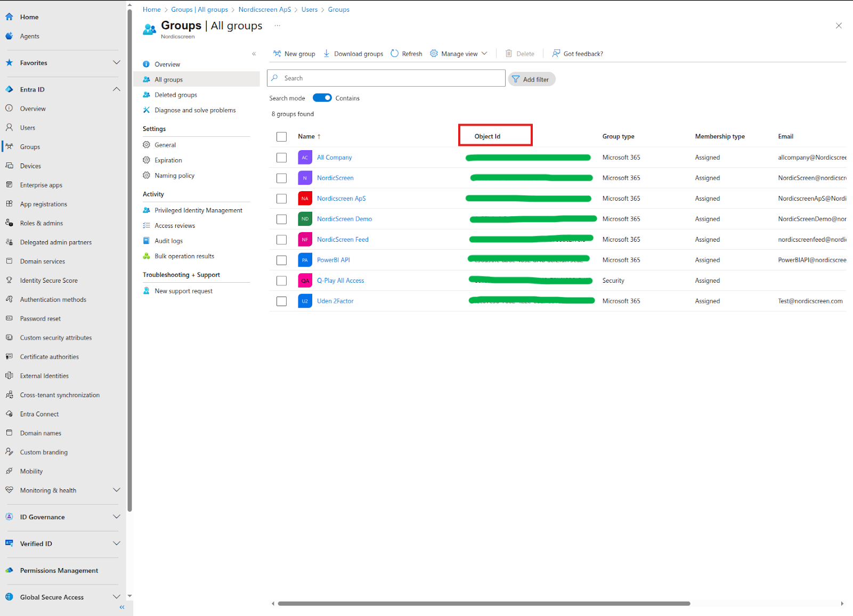Open the Manage view dropdown
The image size is (853, 616).
[459, 54]
